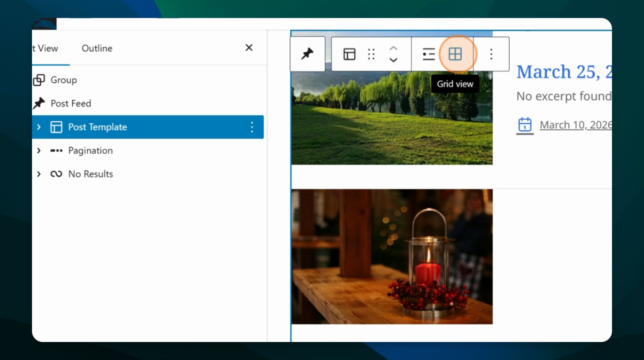Switch to the List View tab

[x=45, y=48]
